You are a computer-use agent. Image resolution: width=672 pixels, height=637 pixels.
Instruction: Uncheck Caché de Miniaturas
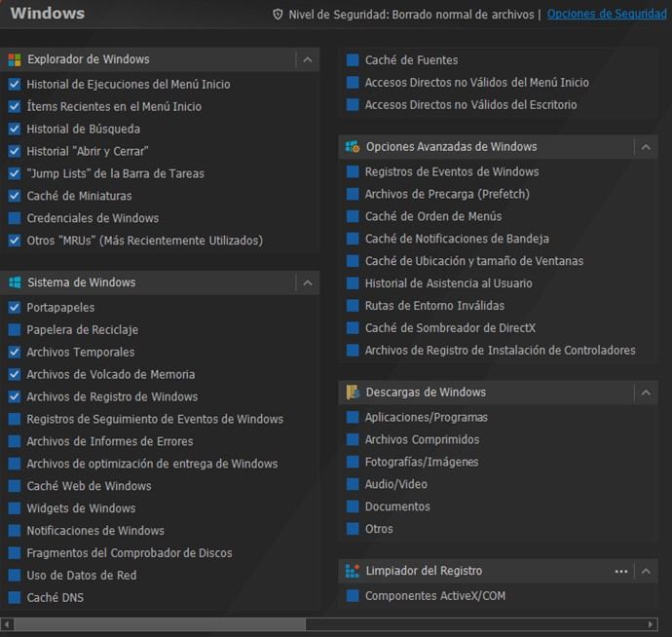15,196
